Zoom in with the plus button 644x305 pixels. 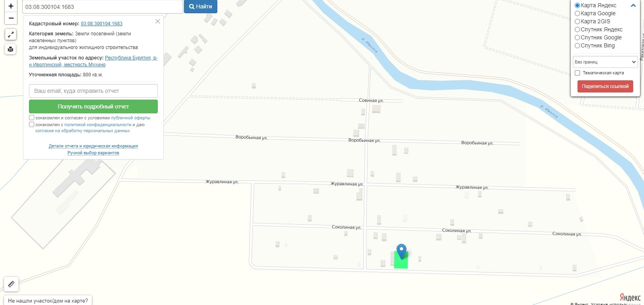[x=11, y=6]
